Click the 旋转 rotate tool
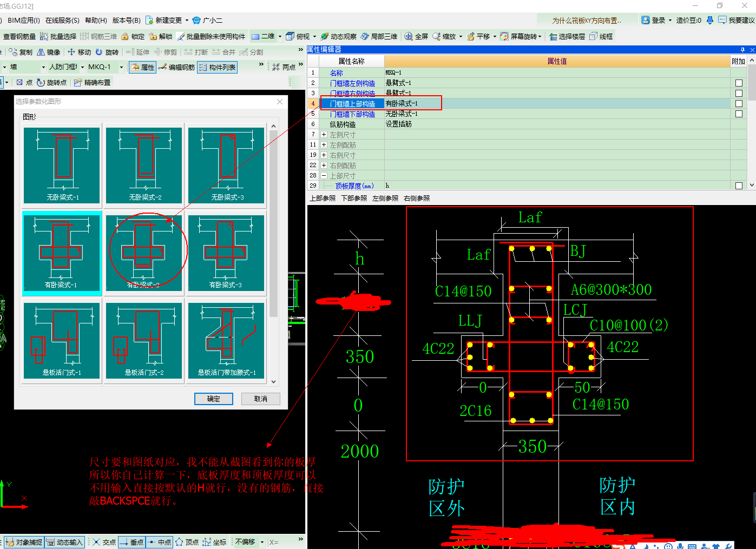 point(107,52)
